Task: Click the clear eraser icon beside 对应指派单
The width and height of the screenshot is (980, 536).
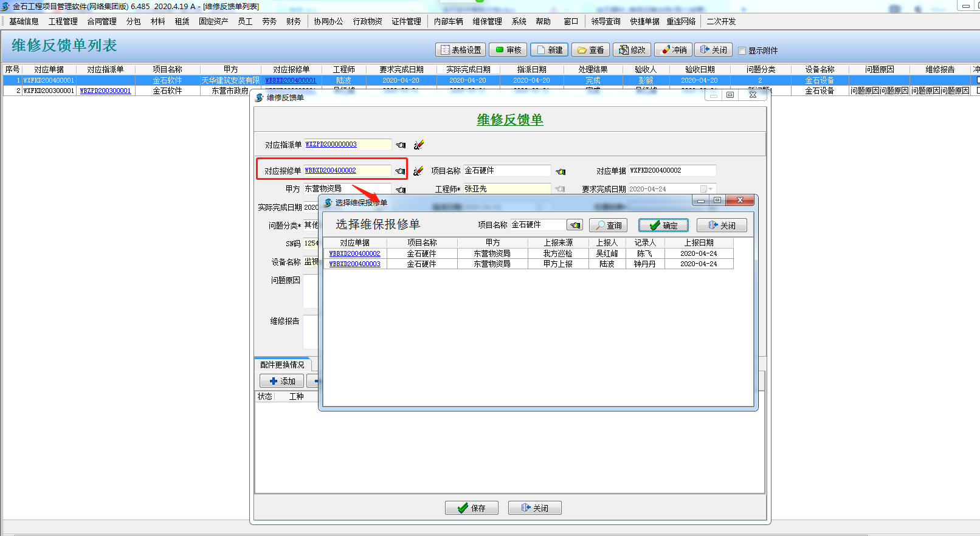Action: [x=418, y=145]
